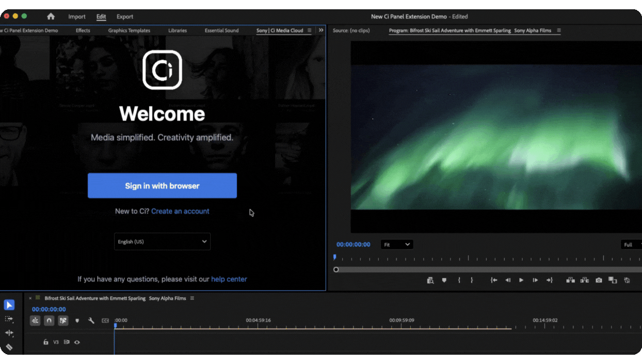
Task: Open the Full playback resolution dropdown
Action: pyautogui.click(x=631, y=244)
